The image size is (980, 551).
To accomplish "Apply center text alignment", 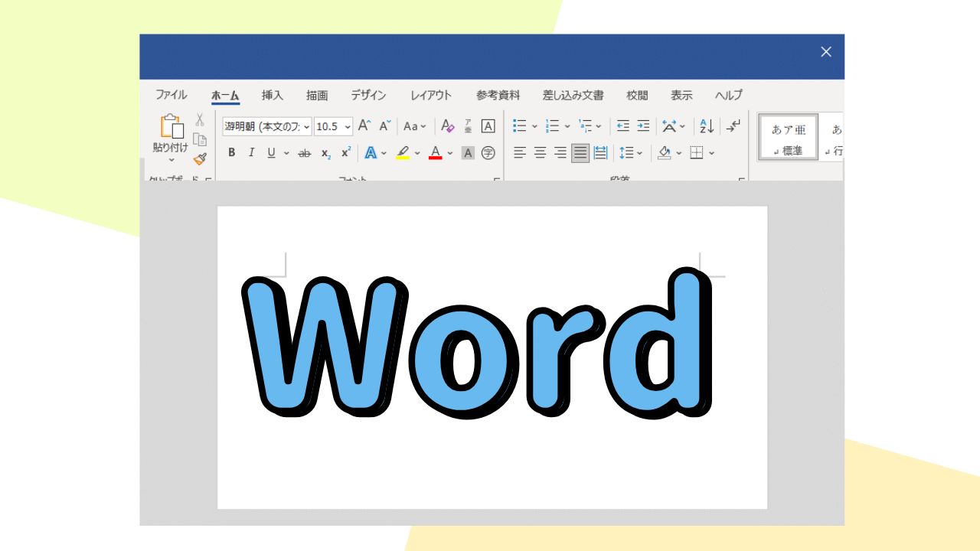I will point(540,153).
